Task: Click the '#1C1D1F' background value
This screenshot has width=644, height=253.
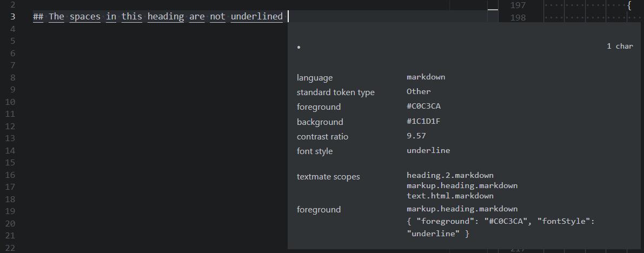Action: [423, 121]
